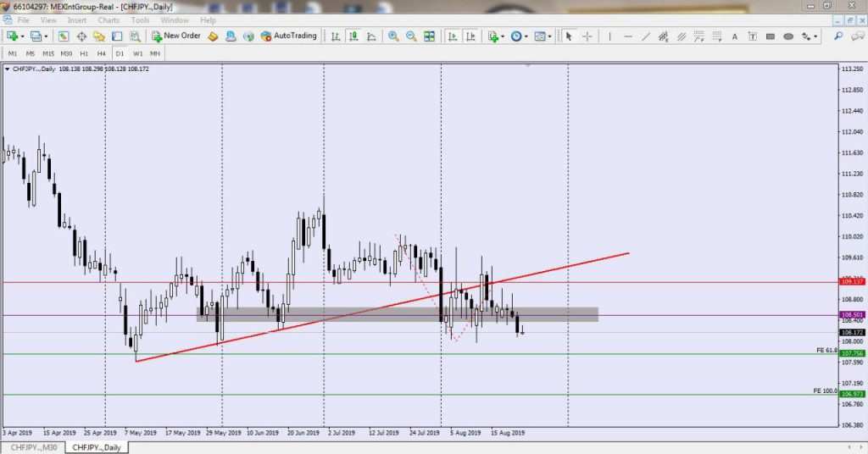
Task: Open the Charts menu
Action: (x=108, y=20)
